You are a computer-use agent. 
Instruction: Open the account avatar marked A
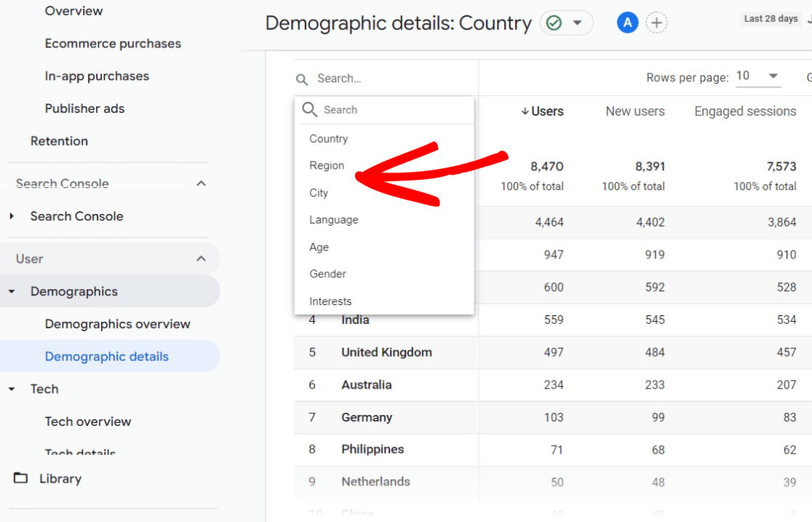[x=627, y=23]
